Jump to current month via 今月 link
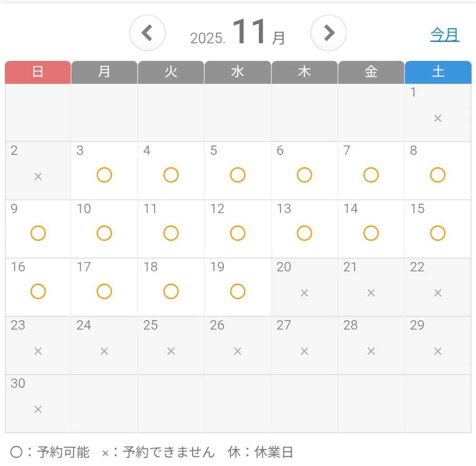The height and width of the screenshot is (466, 476). point(445,35)
